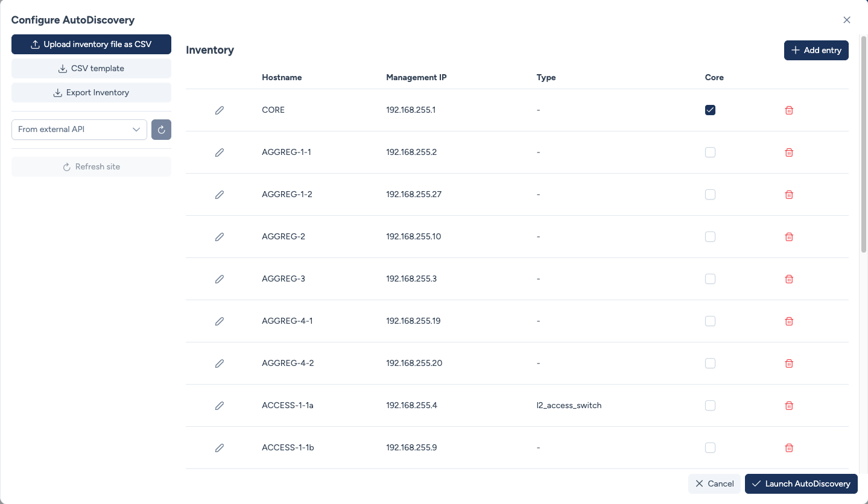Uncheck the Core checkbox for CORE
868x504 pixels.
[710, 110]
